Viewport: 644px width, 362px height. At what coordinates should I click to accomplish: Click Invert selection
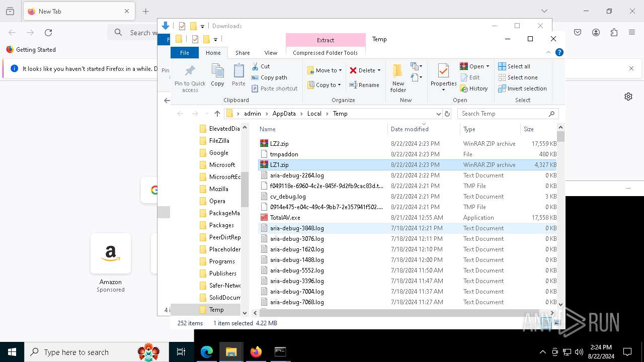click(x=522, y=88)
